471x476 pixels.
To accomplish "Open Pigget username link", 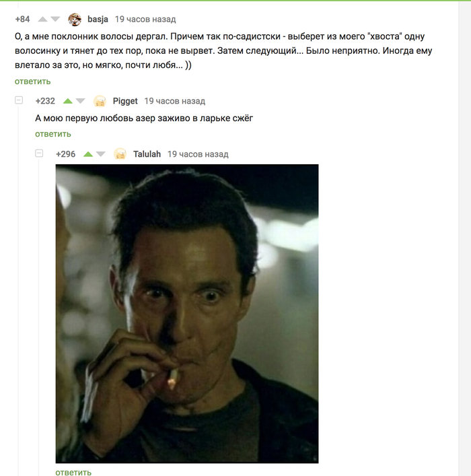I will pos(125,101).
